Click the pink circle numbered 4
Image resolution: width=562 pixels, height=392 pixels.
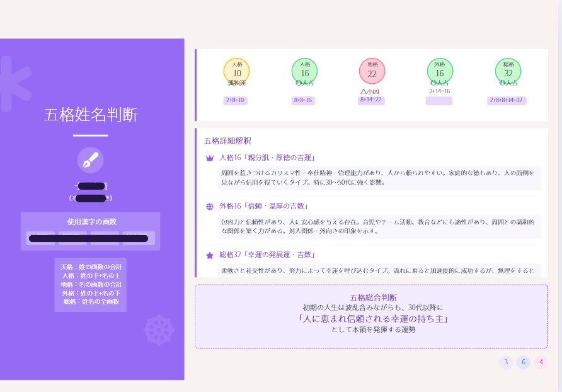[541, 362]
